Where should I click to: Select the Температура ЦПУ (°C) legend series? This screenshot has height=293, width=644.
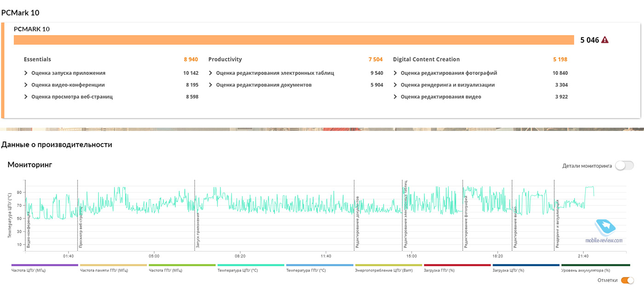251,268
